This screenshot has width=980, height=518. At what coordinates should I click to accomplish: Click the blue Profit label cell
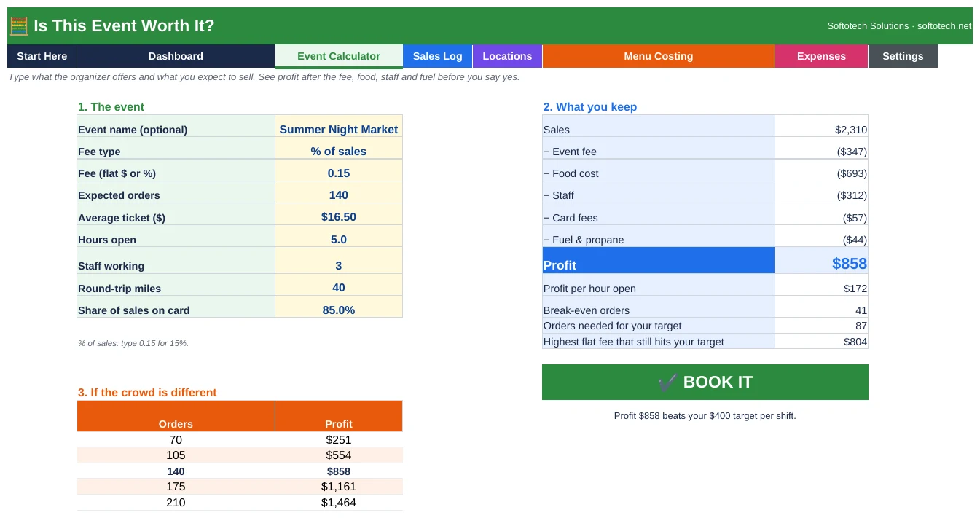pos(659,261)
